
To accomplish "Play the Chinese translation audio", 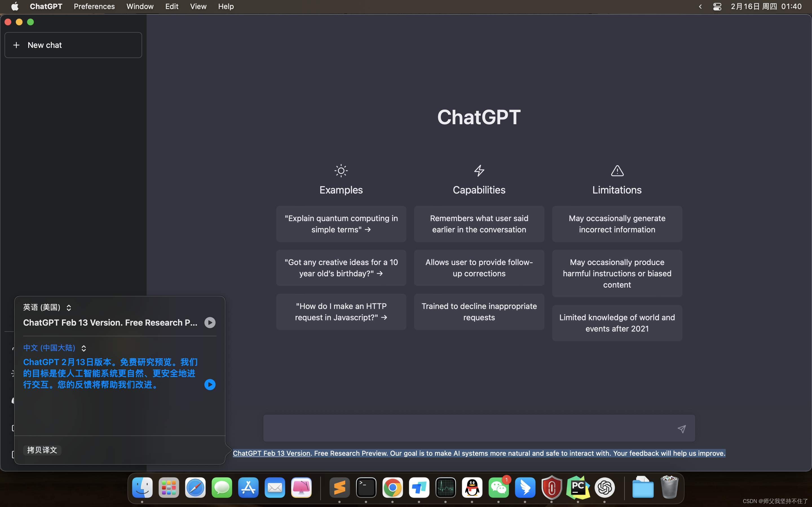I will tap(210, 384).
